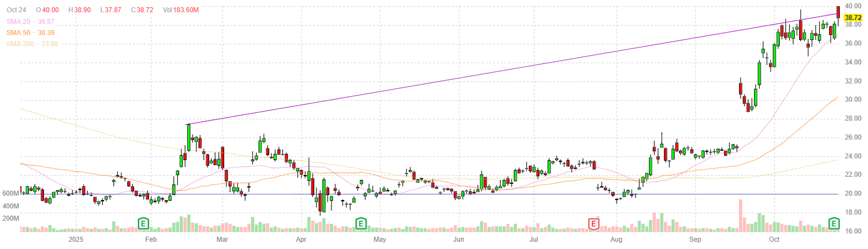The image size is (868, 249).
Task: Click the yellow 38.72 current price tag
Action: (852, 18)
